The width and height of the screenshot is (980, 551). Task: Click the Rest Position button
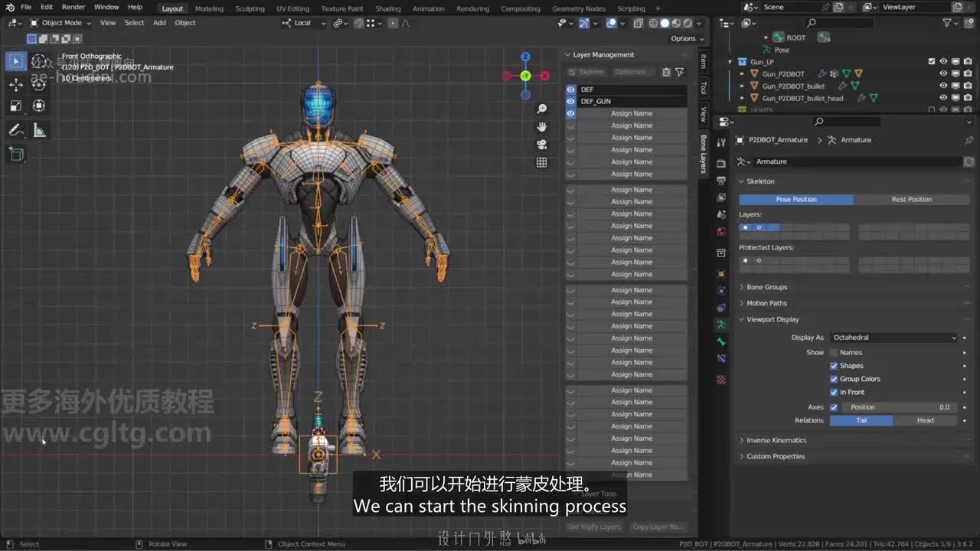tap(911, 199)
